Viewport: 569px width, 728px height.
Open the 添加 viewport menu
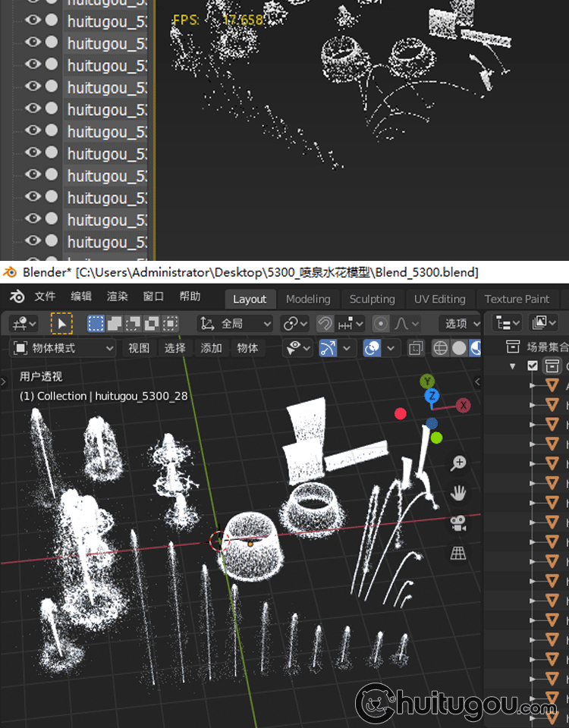pyautogui.click(x=211, y=348)
